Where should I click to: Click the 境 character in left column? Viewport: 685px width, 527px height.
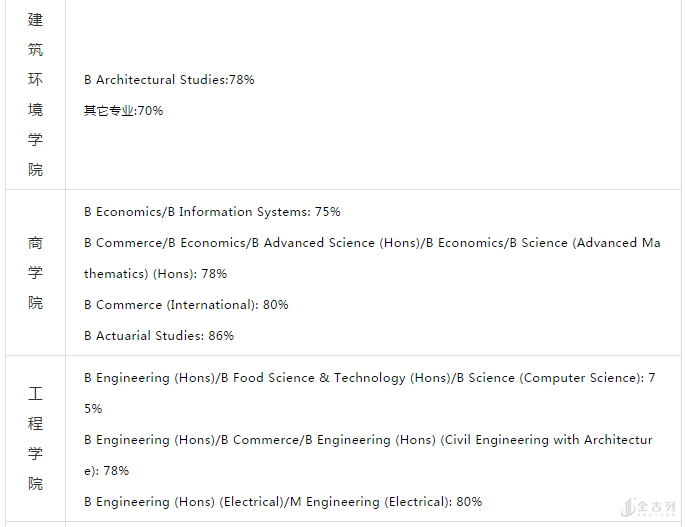coord(36,110)
